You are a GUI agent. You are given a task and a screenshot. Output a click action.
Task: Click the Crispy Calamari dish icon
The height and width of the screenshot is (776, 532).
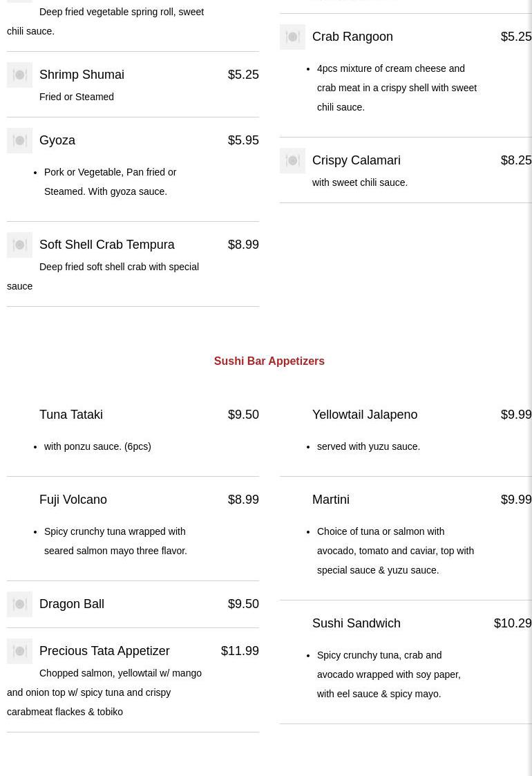tap(292, 160)
